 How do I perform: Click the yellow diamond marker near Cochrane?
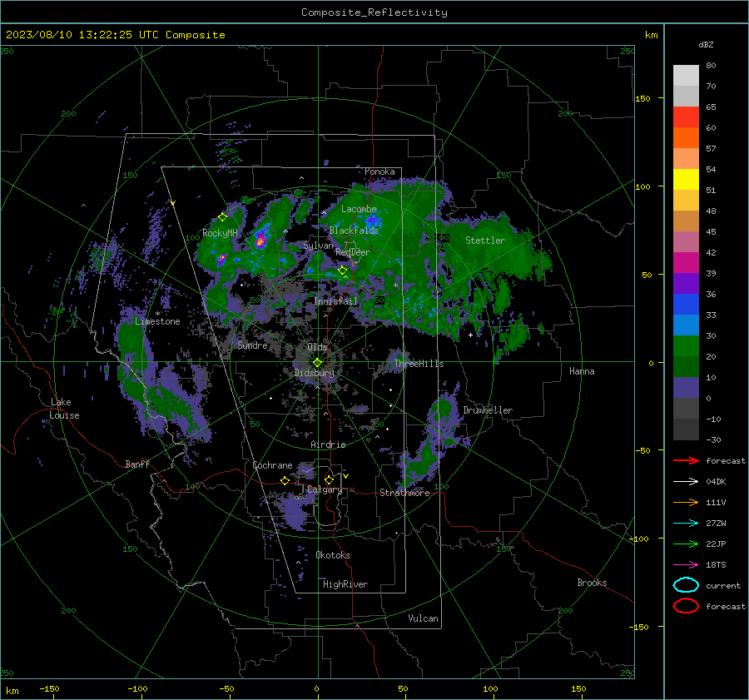[285, 481]
